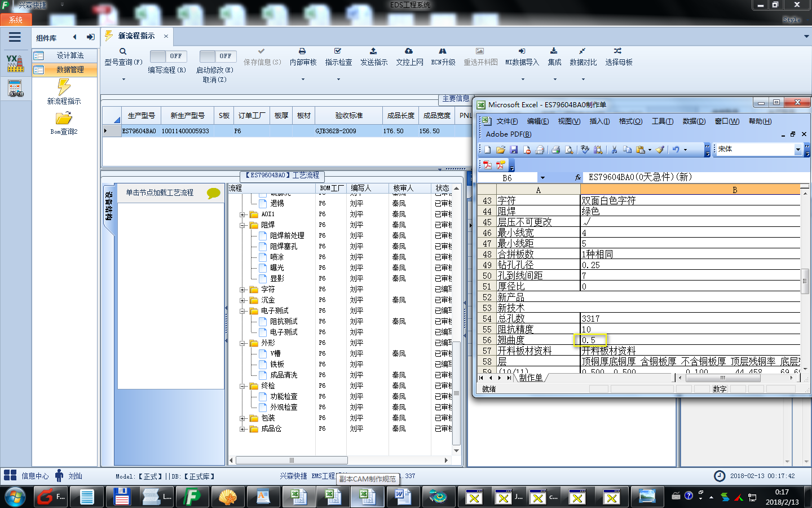Click the Excel formula bar input
Screen dimensions: 812x508
[696, 177]
